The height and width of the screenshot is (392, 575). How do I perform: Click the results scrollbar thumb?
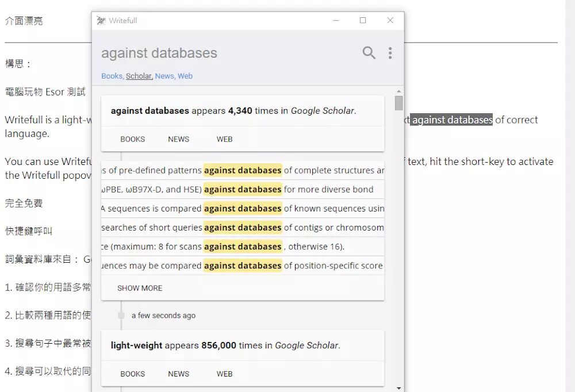click(x=399, y=103)
